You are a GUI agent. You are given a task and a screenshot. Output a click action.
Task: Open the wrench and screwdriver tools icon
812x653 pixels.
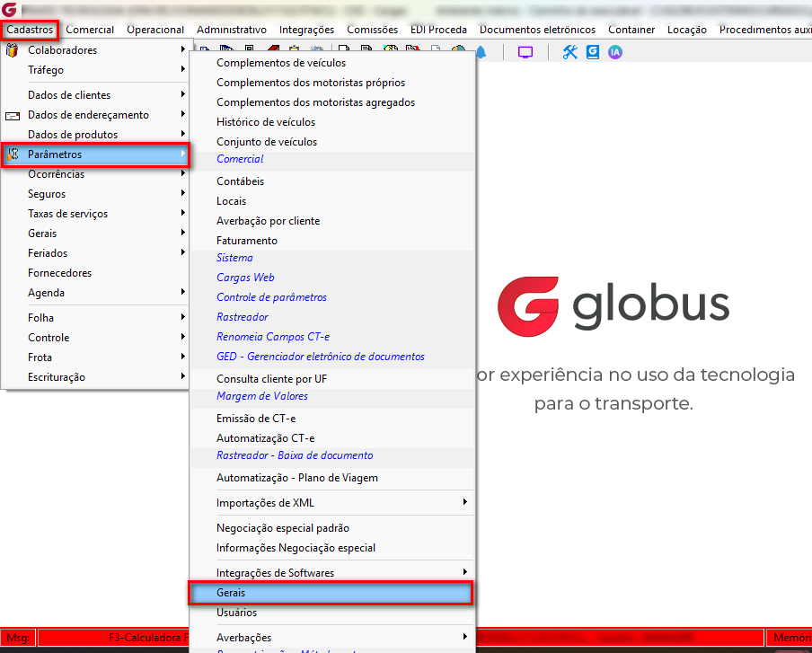click(570, 52)
